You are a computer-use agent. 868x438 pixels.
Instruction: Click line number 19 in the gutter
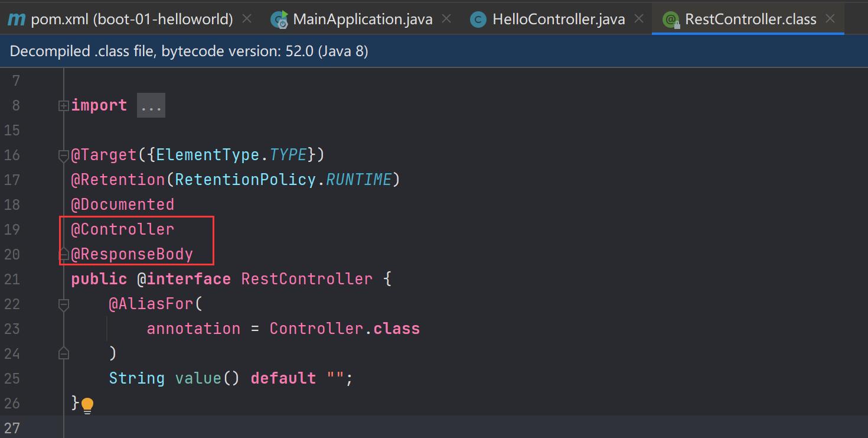coord(12,229)
